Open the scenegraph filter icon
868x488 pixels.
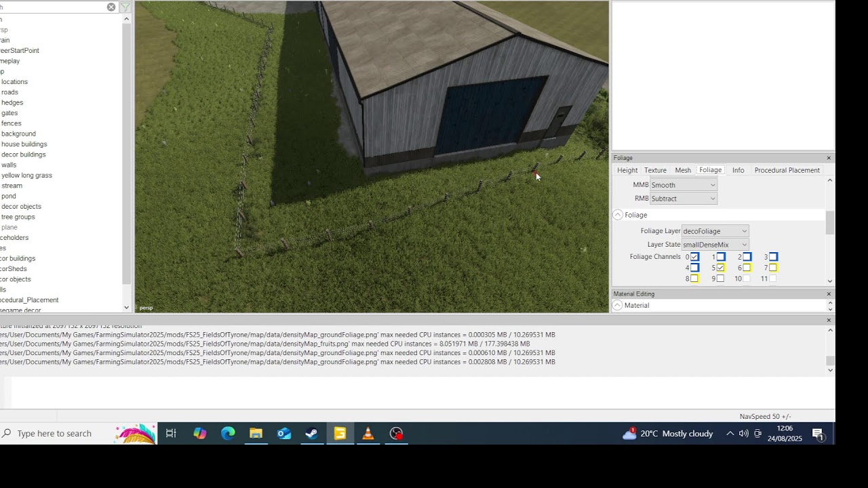[x=125, y=7]
